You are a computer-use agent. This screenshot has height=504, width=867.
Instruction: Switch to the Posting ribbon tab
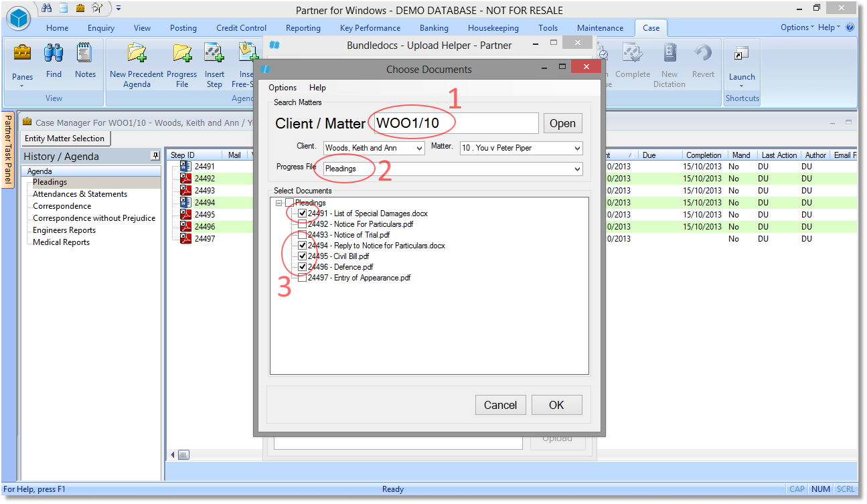(x=183, y=28)
